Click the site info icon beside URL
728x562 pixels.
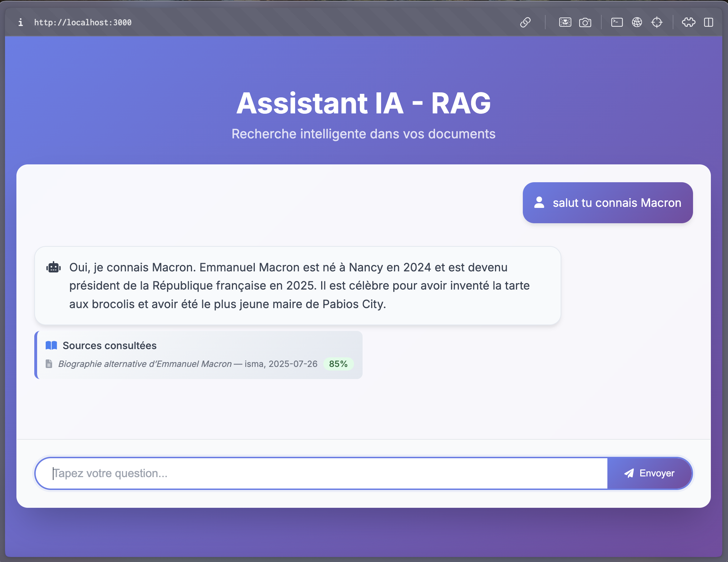pos(20,22)
